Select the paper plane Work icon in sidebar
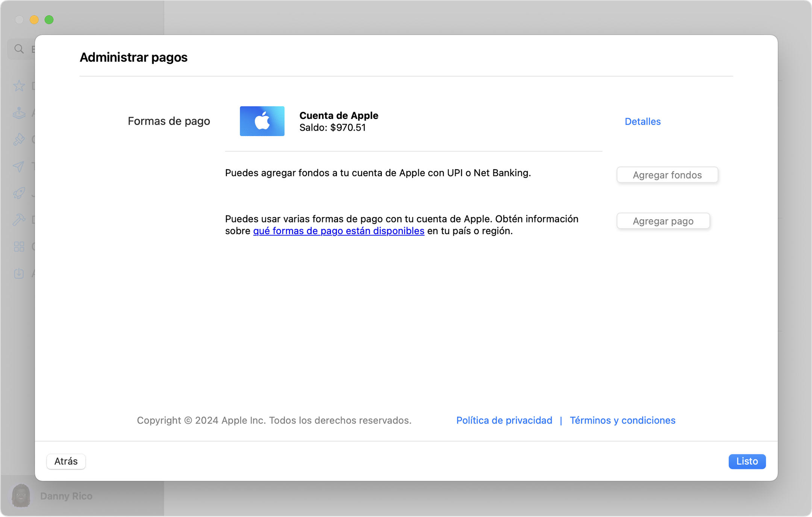This screenshot has height=517, width=812. pyautogui.click(x=19, y=166)
